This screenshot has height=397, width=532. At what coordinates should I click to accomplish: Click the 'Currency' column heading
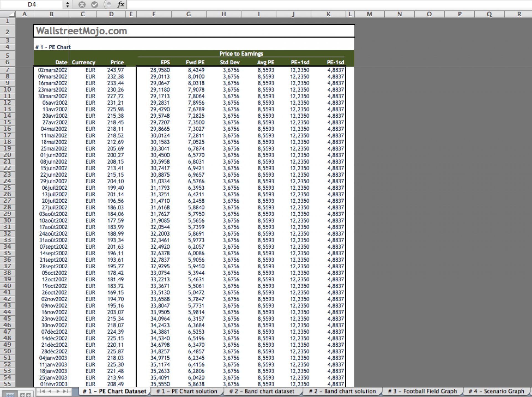pos(83,62)
